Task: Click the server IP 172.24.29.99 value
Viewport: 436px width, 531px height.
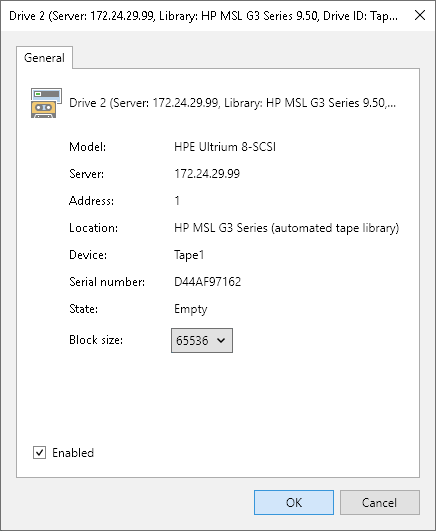Action: point(207,174)
